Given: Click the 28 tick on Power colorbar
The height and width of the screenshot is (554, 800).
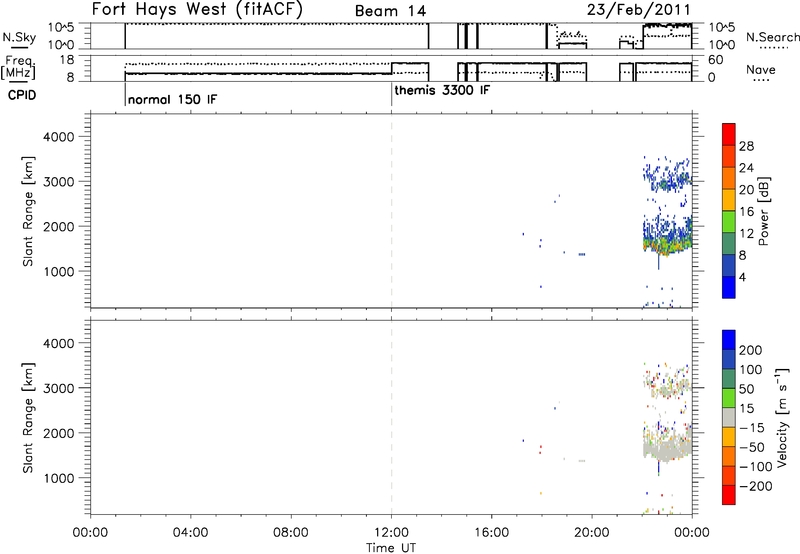Looking at the screenshot, I should pos(746,146).
